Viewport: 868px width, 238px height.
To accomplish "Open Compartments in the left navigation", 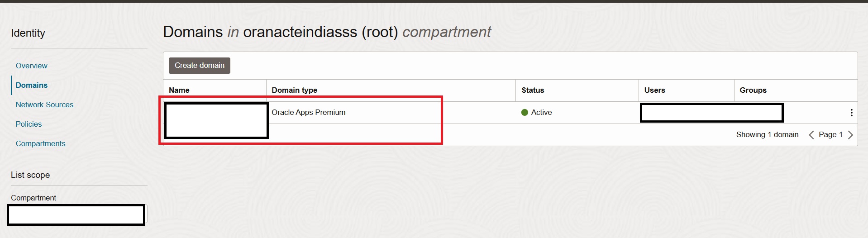I will point(40,143).
